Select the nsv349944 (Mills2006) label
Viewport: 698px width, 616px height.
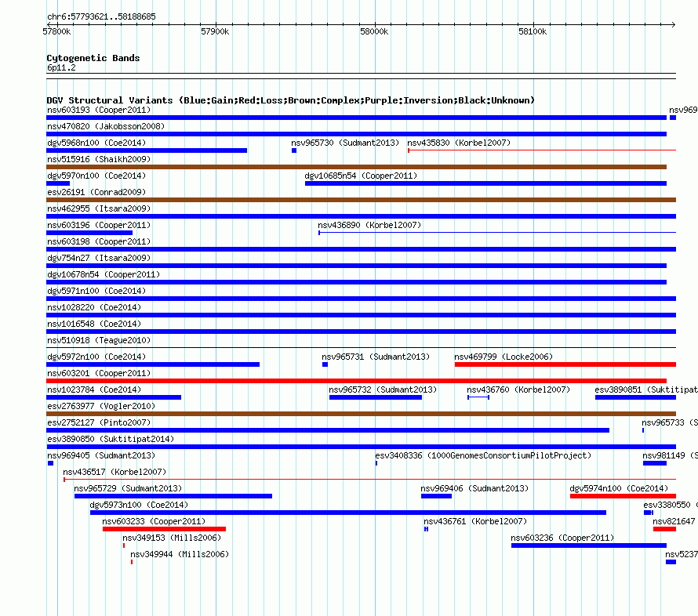[180, 554]
